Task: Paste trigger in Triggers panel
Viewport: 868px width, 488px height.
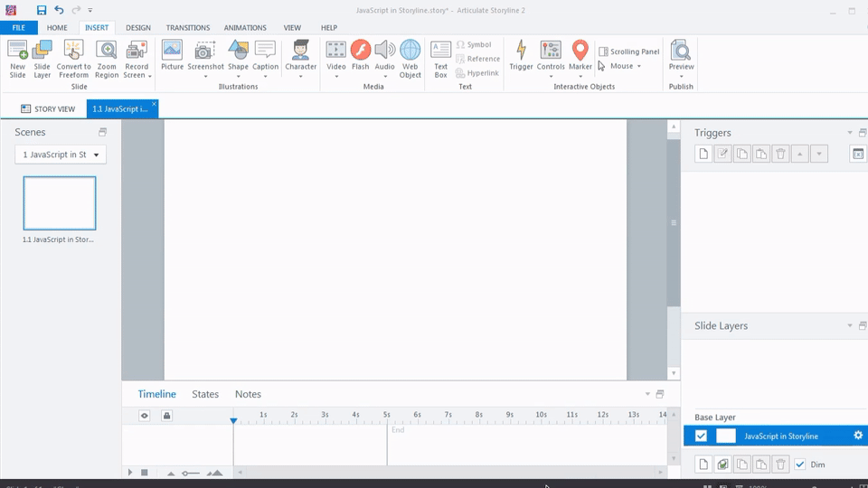Action: point(761,154)
